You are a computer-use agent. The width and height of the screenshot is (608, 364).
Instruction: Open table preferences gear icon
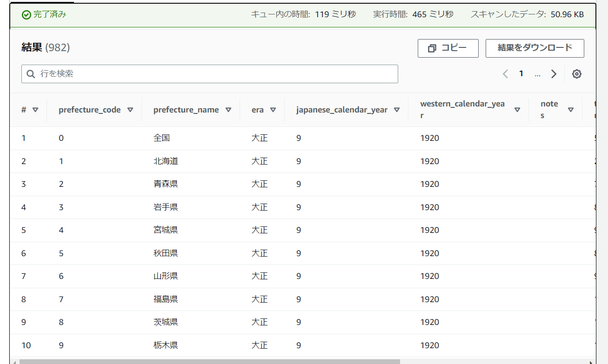[577, 74]
